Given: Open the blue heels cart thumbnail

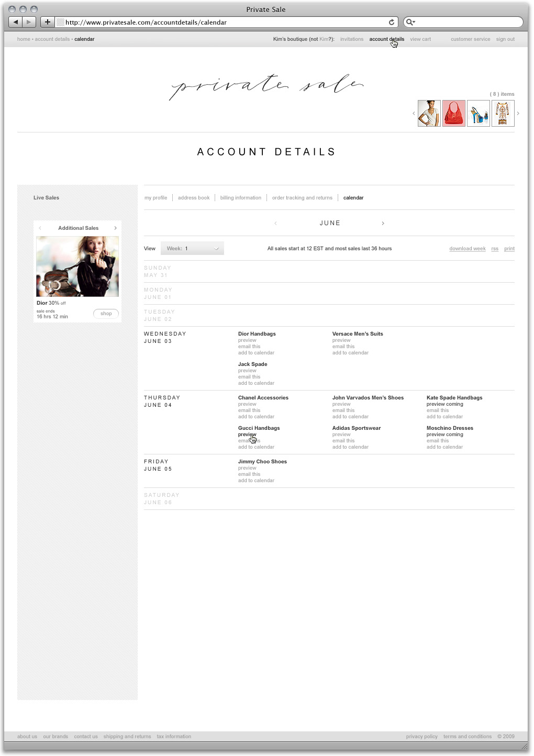Looking at the screenshot, I should click(x=479, y=114).
